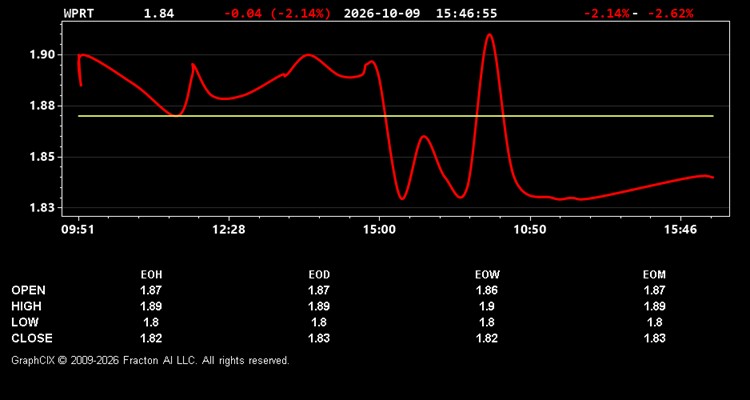Click the tallest peak of the red price line
The image size is (750, 400).
[489, 35]
